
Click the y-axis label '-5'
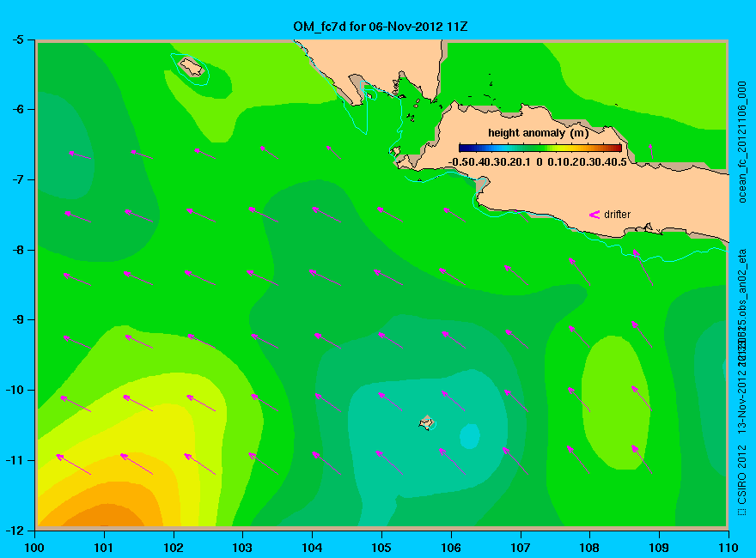pos(17,39)
